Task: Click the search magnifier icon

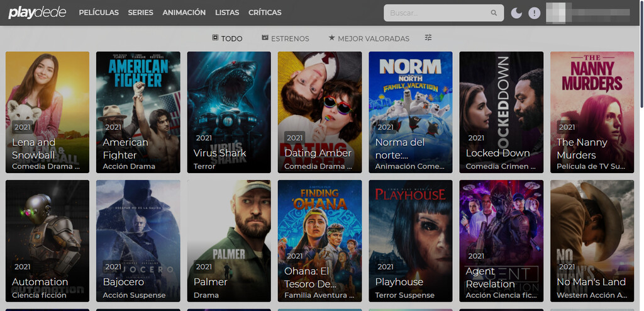Action: [x=494, y=13]
